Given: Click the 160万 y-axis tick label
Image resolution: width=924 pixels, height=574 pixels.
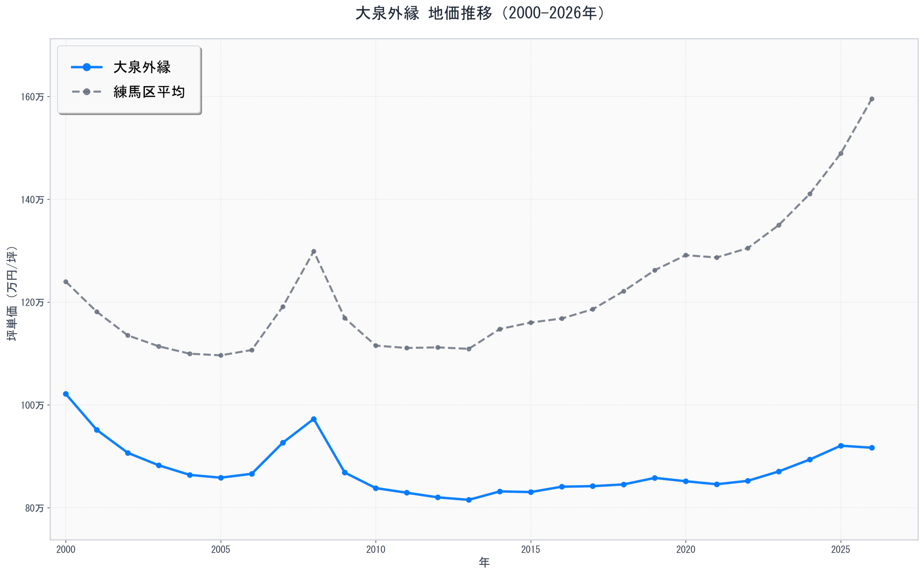Looking at the screenshot, I should point(32,97).
